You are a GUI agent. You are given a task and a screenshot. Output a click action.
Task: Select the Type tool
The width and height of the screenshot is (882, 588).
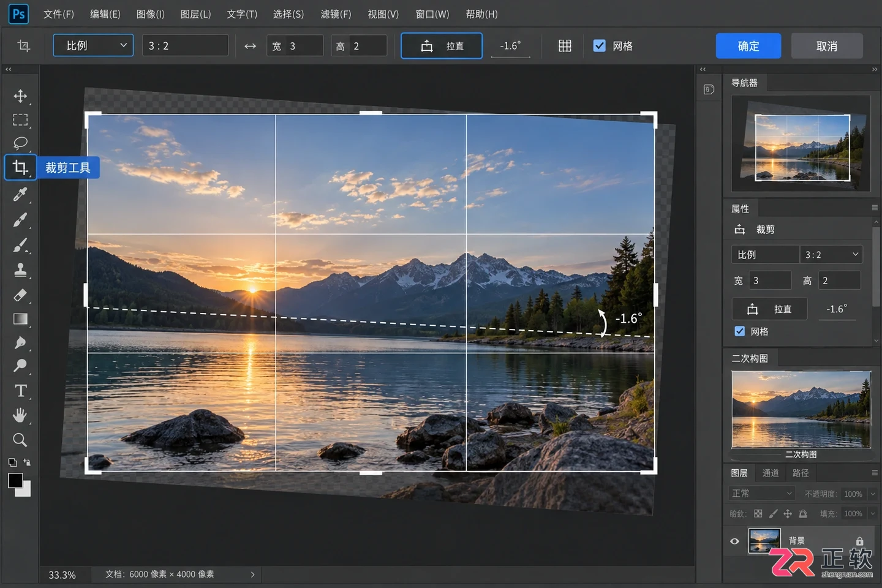point(20,391)
